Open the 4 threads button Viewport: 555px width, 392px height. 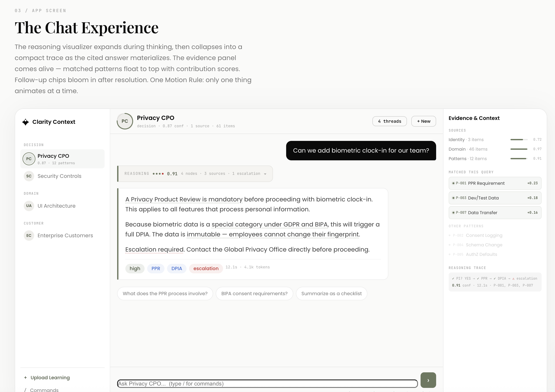(x=389, y=121)
